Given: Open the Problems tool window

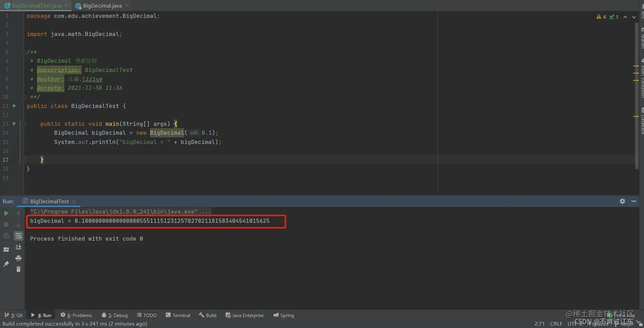Looking at the screenshot, I should [76, 315].
